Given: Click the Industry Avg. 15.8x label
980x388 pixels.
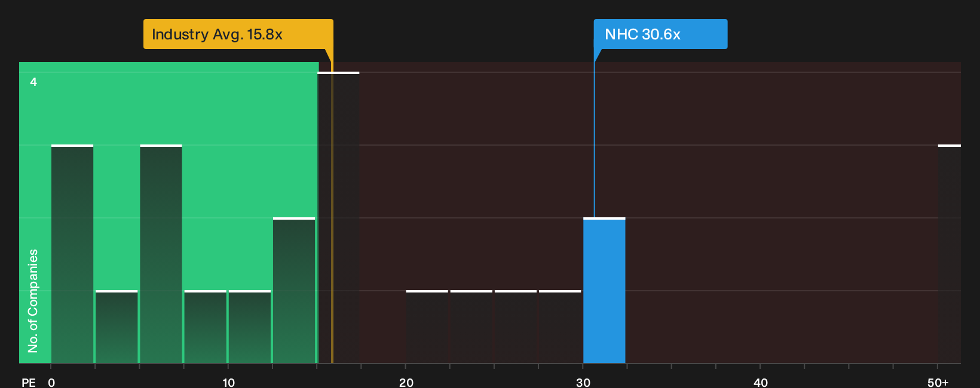Looking at the screenshot, I should 238,34.
